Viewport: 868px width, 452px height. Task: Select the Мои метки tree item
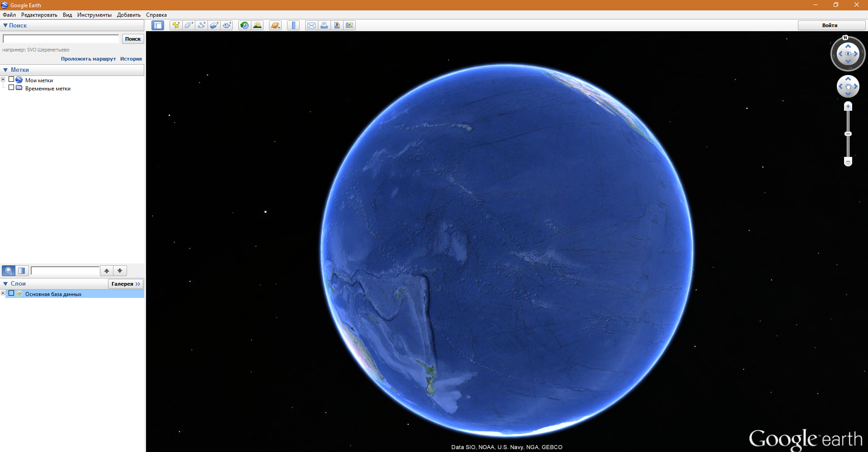39,80
